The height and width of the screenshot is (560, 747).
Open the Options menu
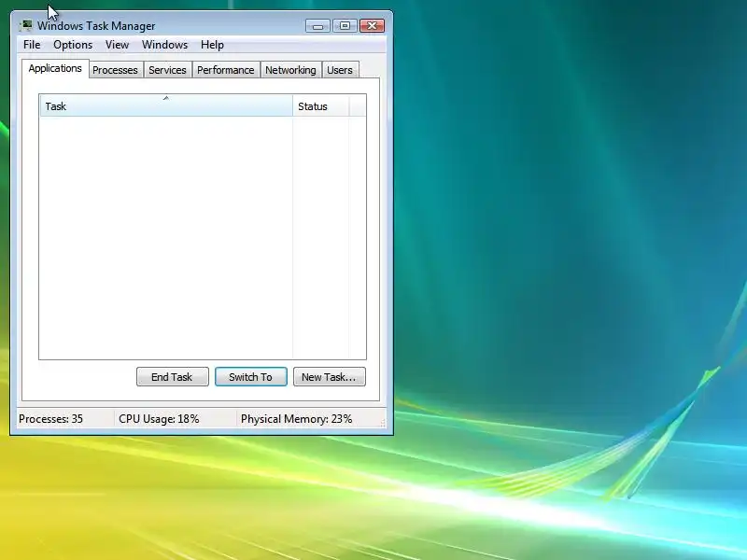click(73, 45)
